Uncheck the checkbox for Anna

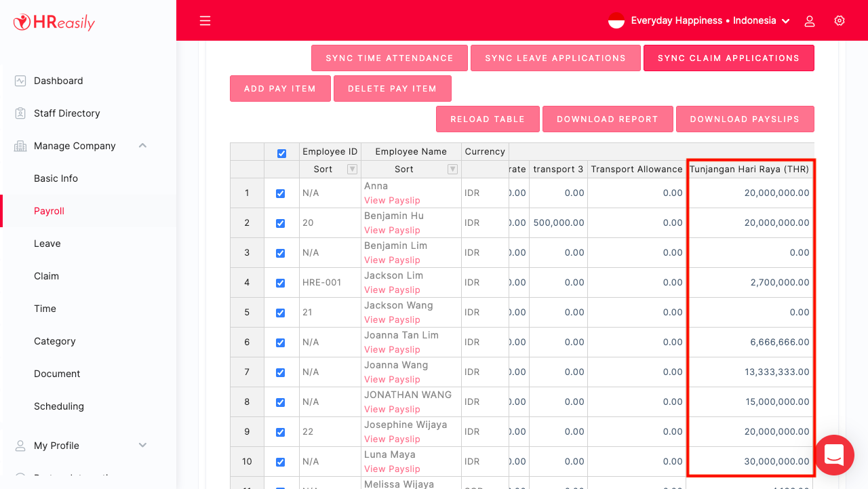pos(281,193)
